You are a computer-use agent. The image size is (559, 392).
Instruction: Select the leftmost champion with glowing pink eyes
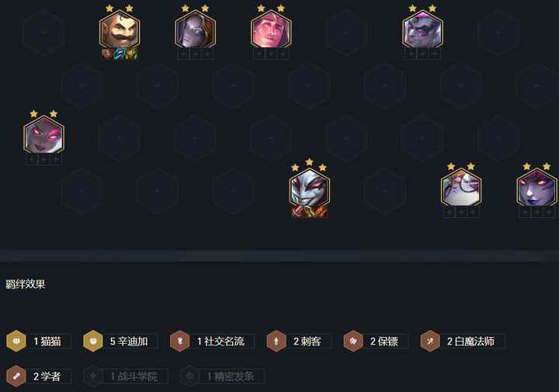point(43,135)
